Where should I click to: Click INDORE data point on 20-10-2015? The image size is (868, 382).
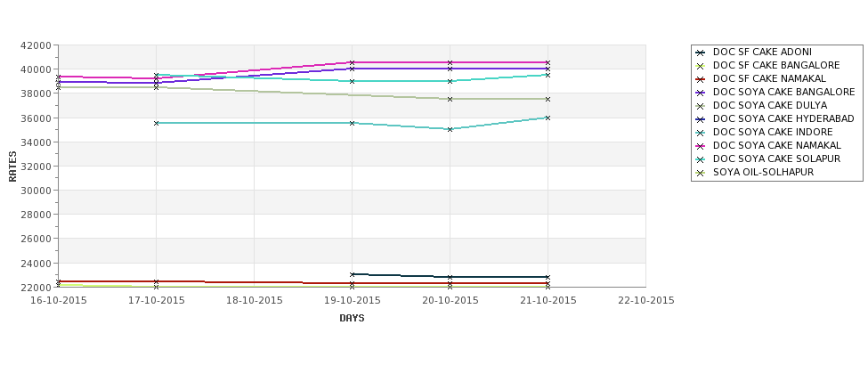[x=450, y=129]
